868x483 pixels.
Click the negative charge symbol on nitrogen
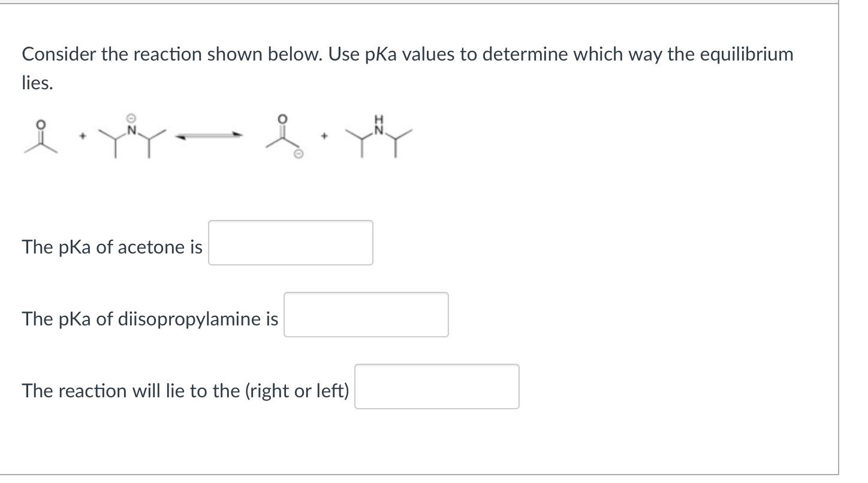[129, 117]
